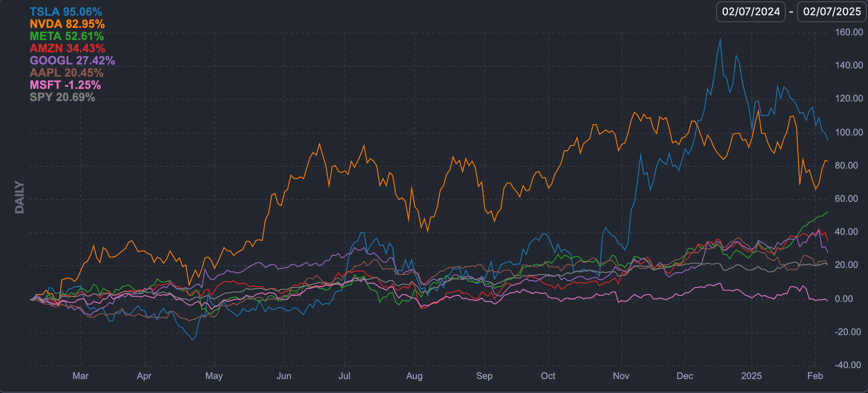Click the start date field 02/07/2024
Image resolution: width=868 pixels, height=393 pixels.
[x=751, y=12]
